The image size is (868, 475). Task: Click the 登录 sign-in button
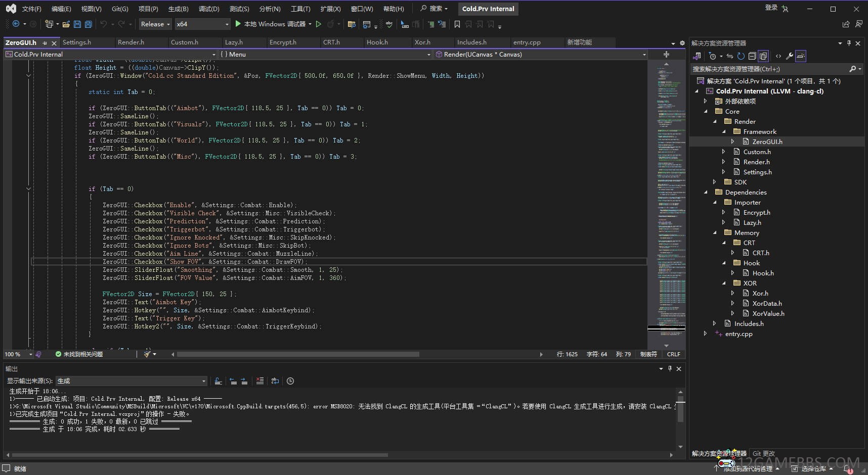[771, 8]
